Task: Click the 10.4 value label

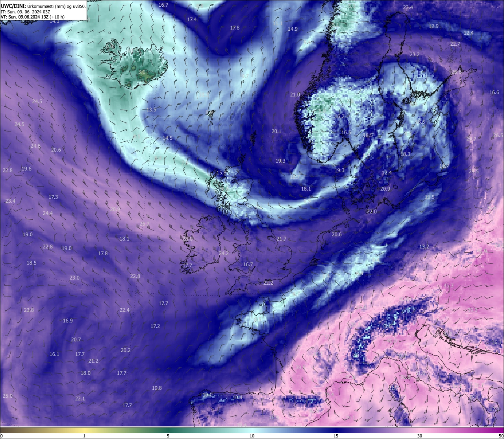Action: tap(237, 397)
